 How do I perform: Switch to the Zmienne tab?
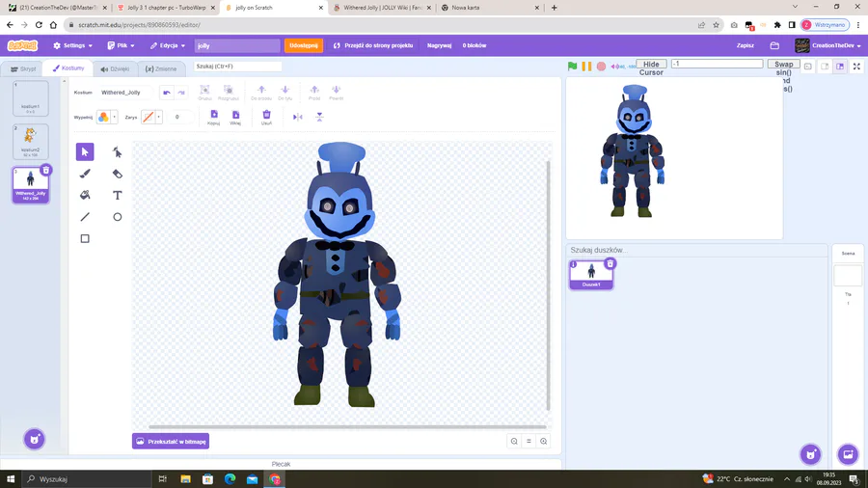point(161,69)
